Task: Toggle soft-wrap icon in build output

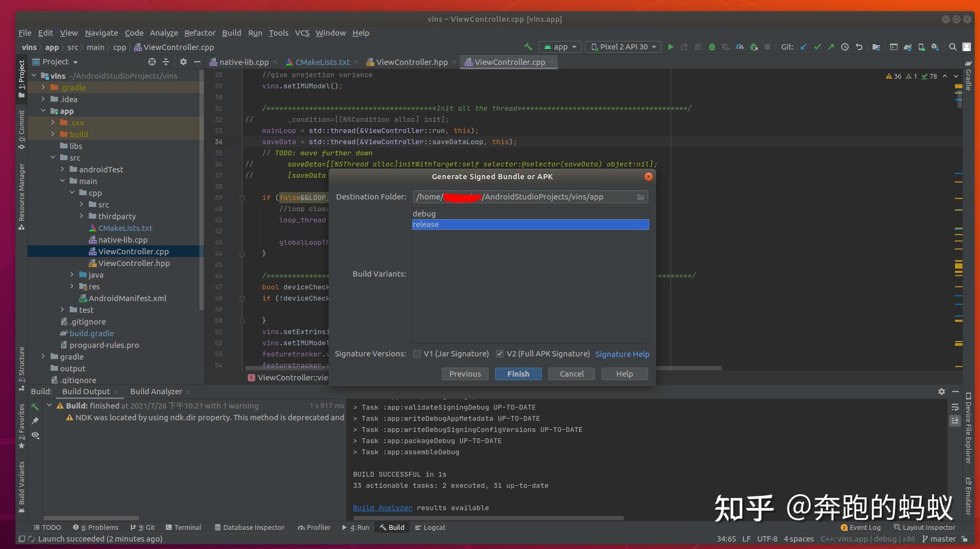Action: pyautogui.click(x=955, y=407)
